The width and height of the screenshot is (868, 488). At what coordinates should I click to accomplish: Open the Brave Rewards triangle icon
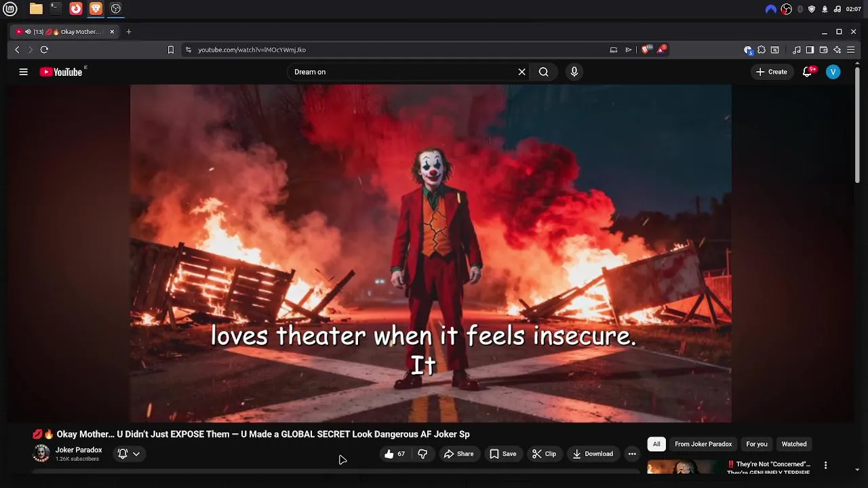pos(661,49)
